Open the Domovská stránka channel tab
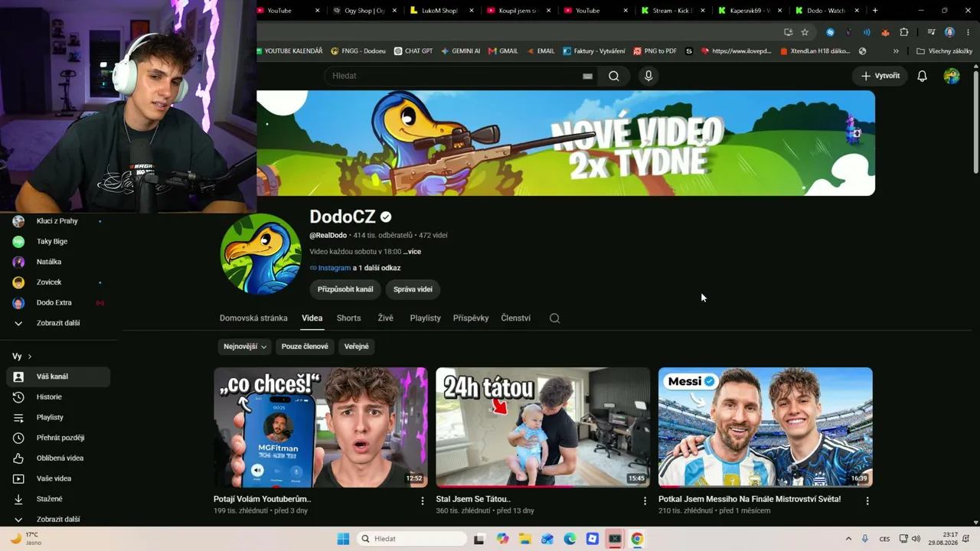 pyautogui.click(x=253, y=318)
